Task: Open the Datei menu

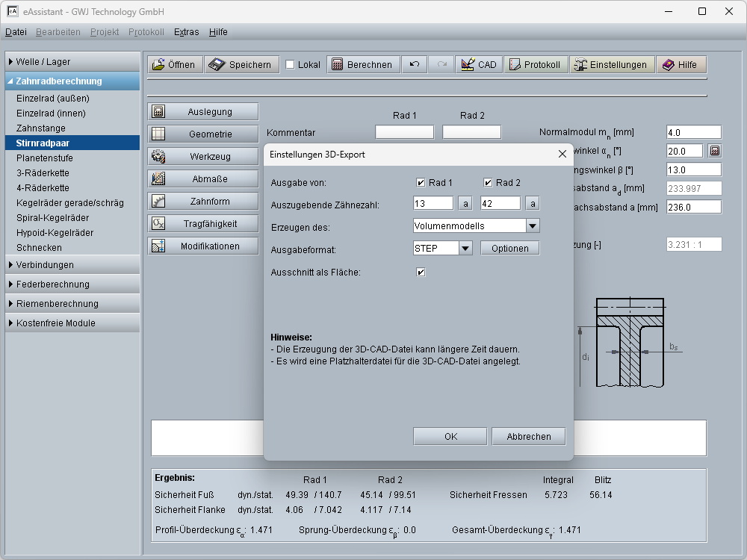Action: (16, 32)
